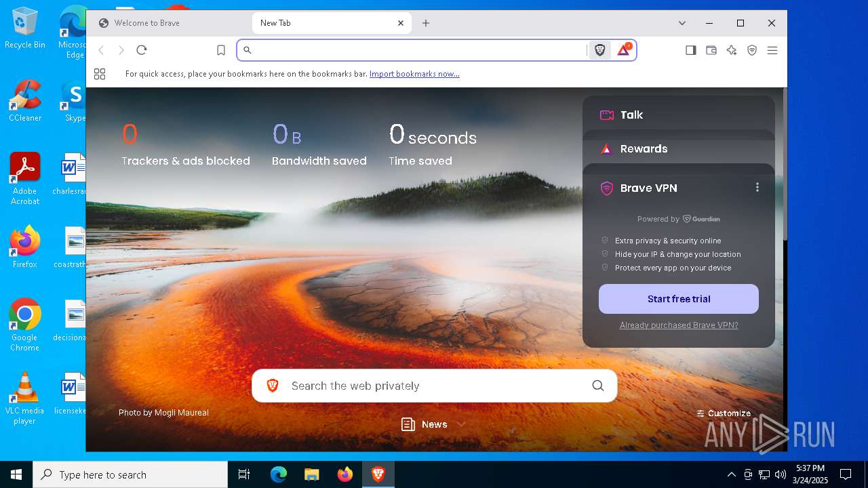Close the New Tab tab

pos(401,23)
